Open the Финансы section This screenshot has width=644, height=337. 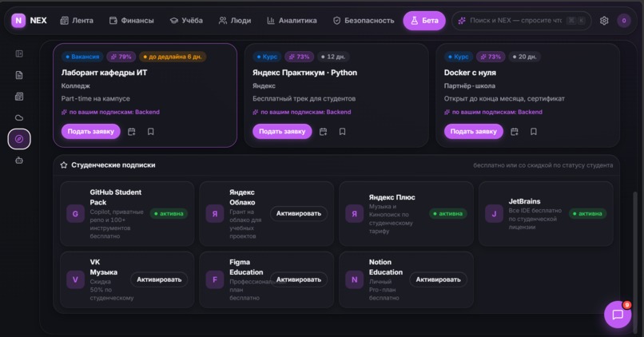(x=131, y=20)
